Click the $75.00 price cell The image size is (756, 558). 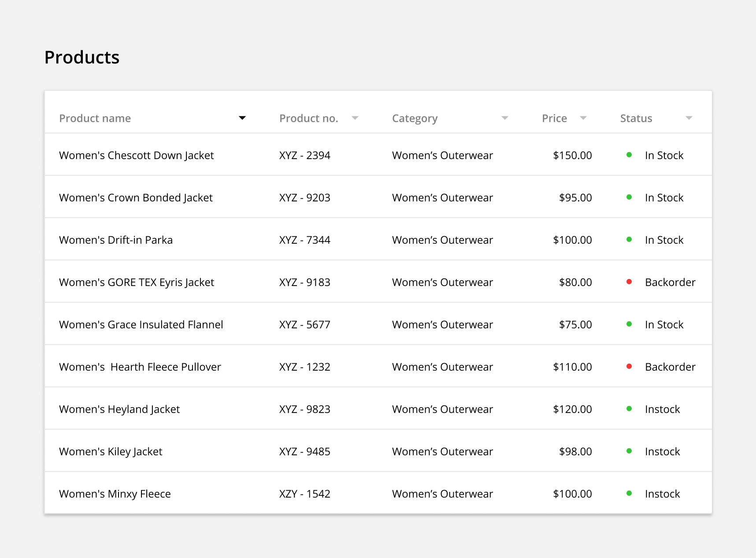click(x=575, y=324)
